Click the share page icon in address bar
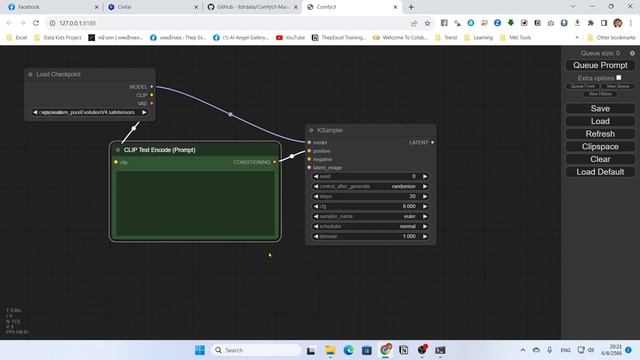The height and width of the screenshot is (360, 640). (x=414, y=23)
